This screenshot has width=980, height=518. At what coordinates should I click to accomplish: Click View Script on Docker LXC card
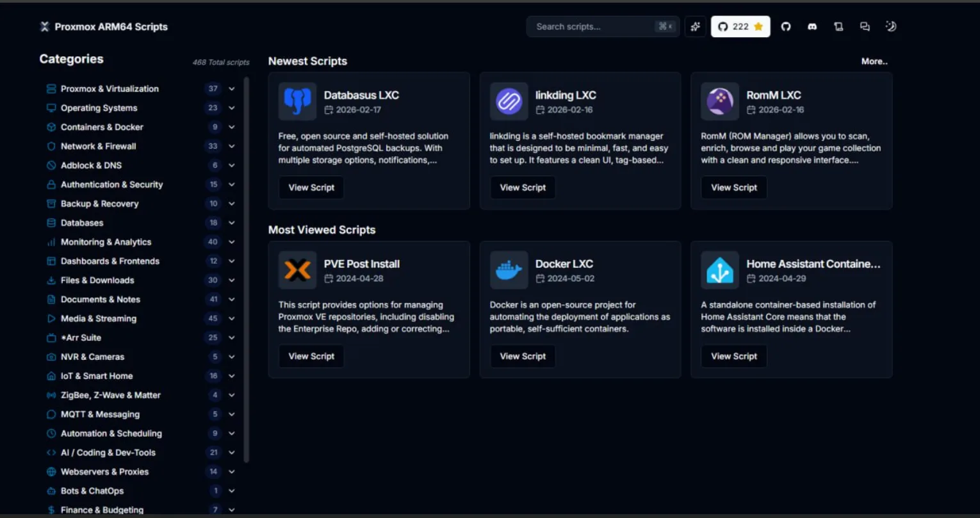523,356
